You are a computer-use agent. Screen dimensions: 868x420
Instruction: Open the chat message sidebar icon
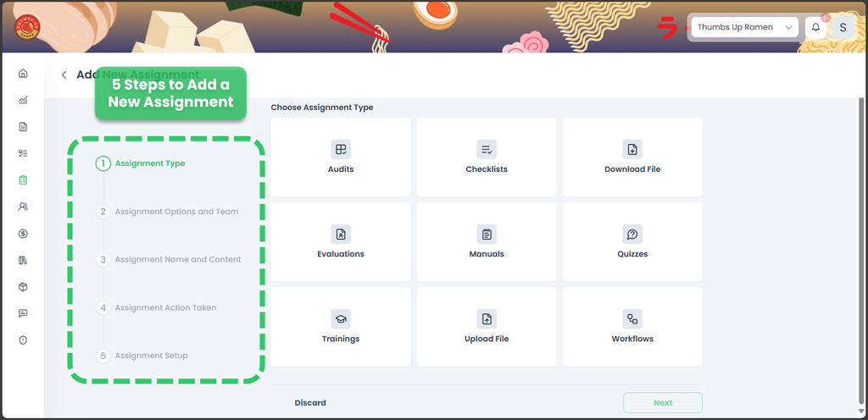point(23,313)
